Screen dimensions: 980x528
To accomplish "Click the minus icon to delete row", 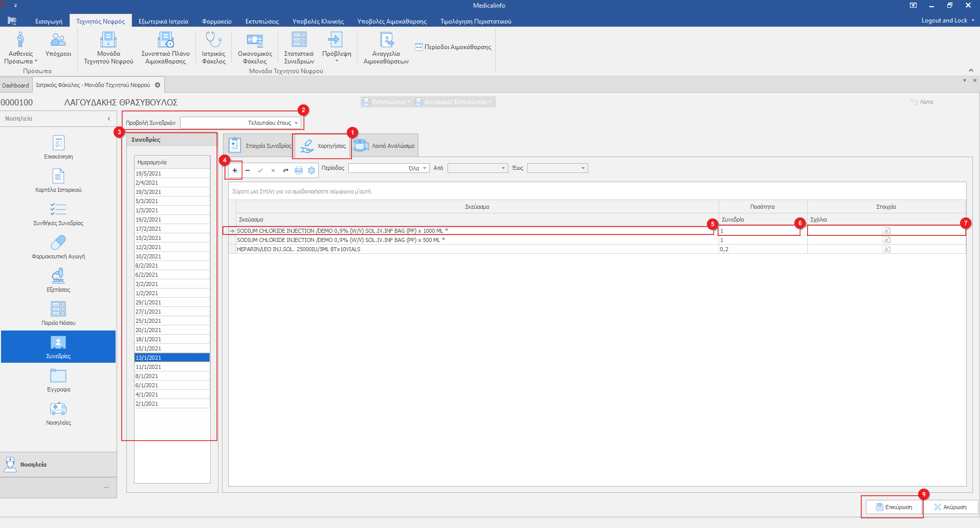I will coord(248,170).
